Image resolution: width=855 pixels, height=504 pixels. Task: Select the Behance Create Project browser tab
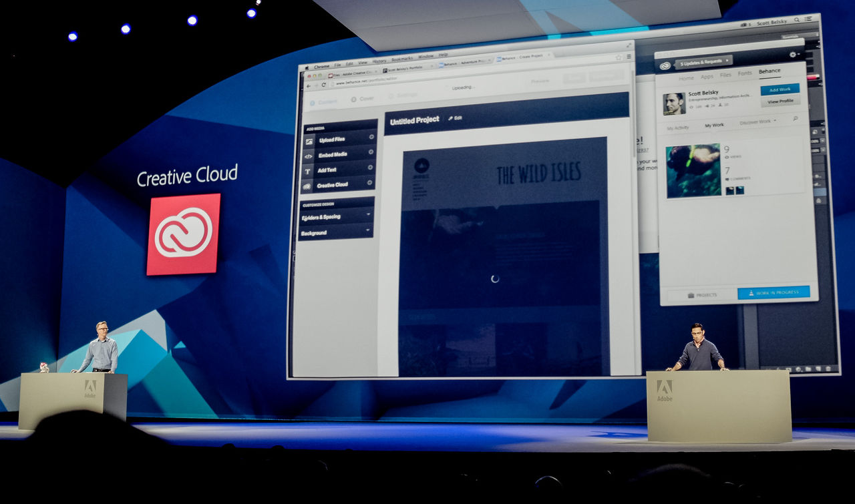click(x=523, y=58)
